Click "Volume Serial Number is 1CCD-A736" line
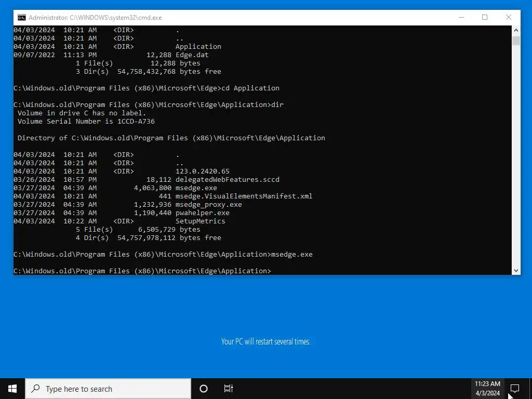 pyautogui.click(x=86, y=122)
